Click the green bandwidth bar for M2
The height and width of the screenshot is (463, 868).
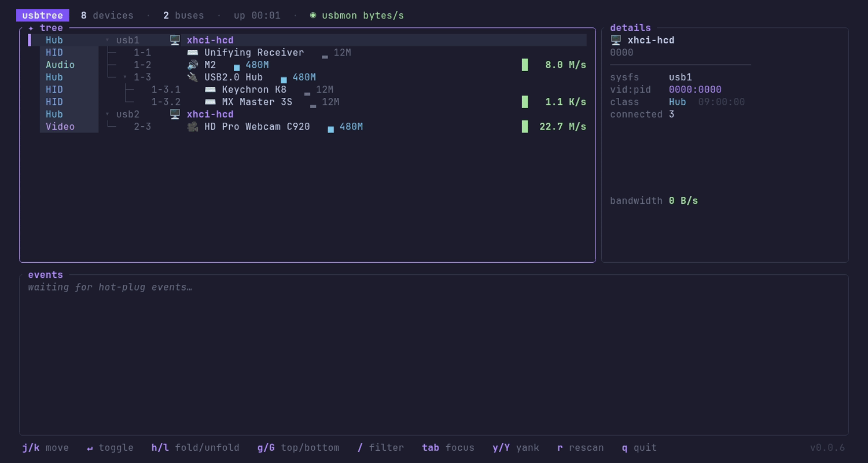tap(525, 65)
